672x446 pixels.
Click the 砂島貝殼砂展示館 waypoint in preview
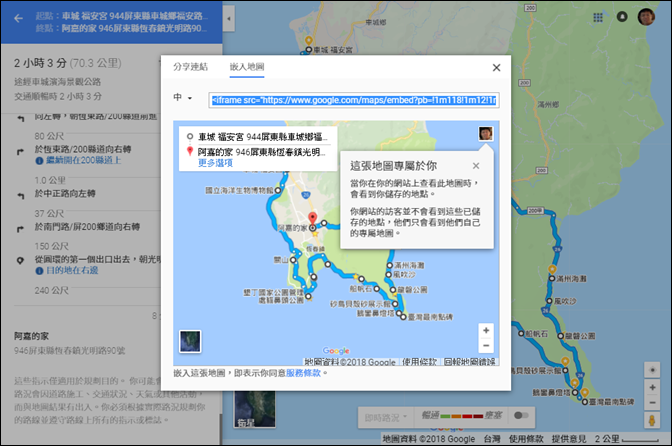tap(395, 304)
